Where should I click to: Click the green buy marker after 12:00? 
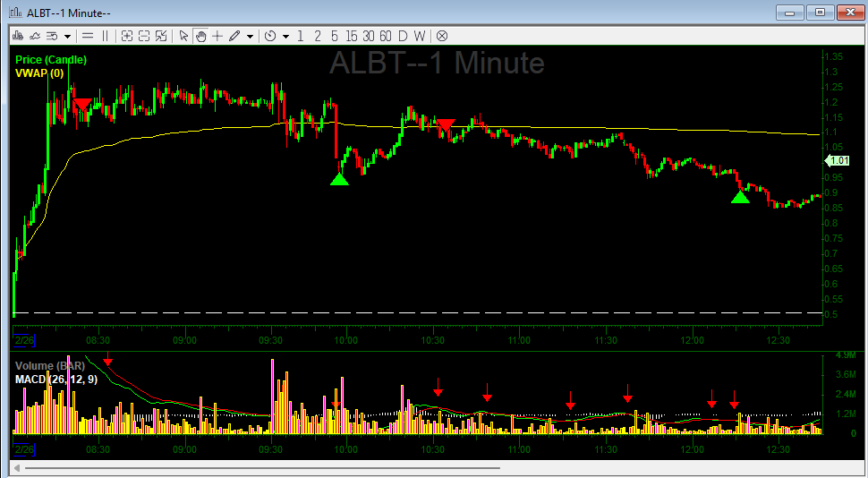pos(740,197)
